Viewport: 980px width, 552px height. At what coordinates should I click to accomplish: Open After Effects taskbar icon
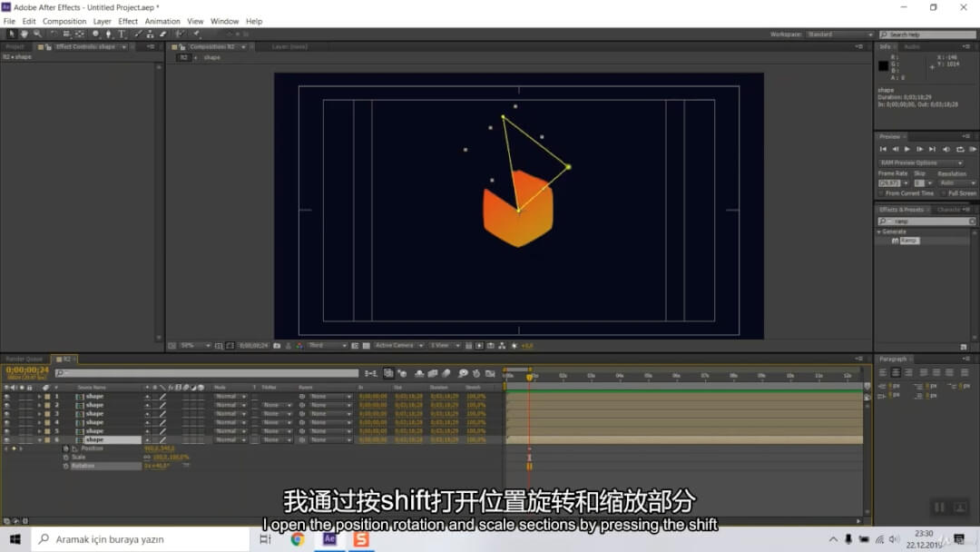click(329, 539)
